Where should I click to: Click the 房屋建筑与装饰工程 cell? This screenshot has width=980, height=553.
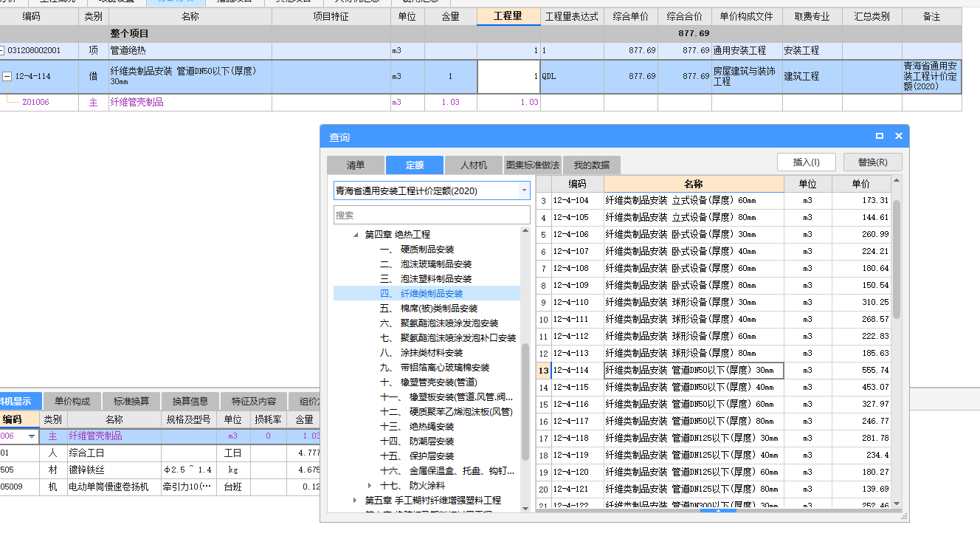(746, 77)
